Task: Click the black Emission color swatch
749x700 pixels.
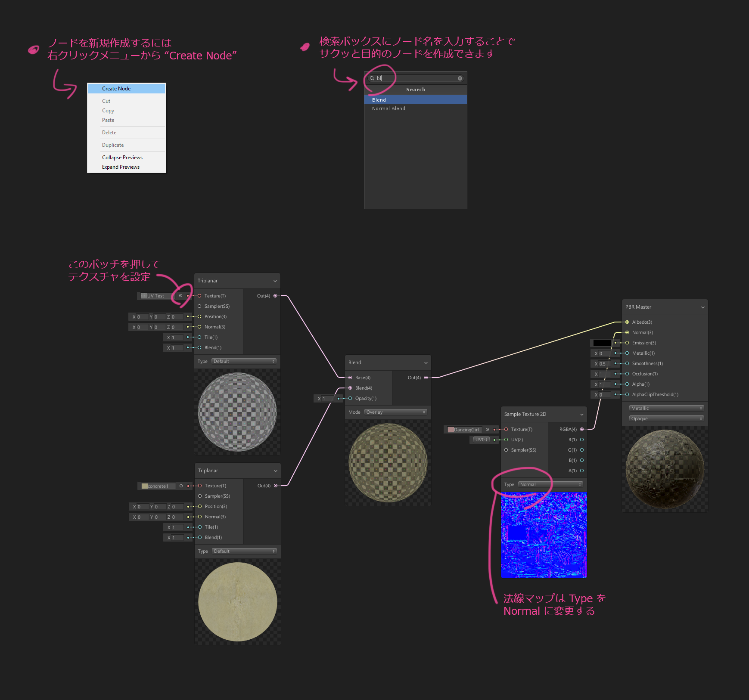Action: pos(602,343)
